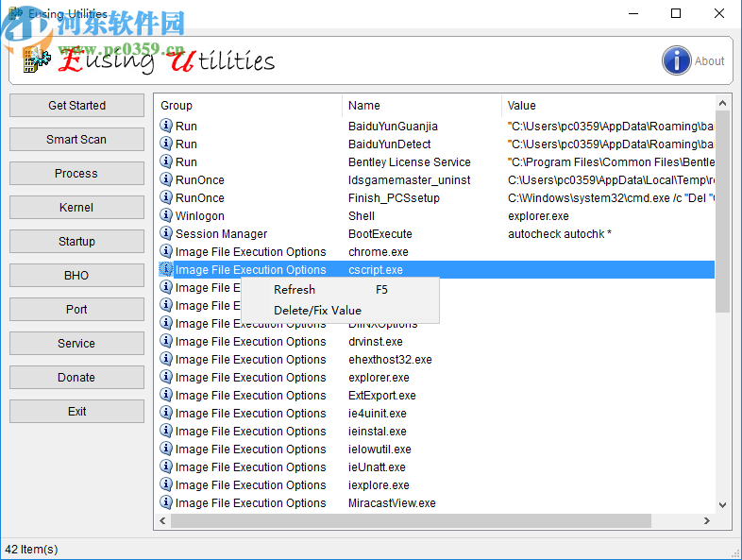Click the explorer.exe value of Shell

click(538, 216)
